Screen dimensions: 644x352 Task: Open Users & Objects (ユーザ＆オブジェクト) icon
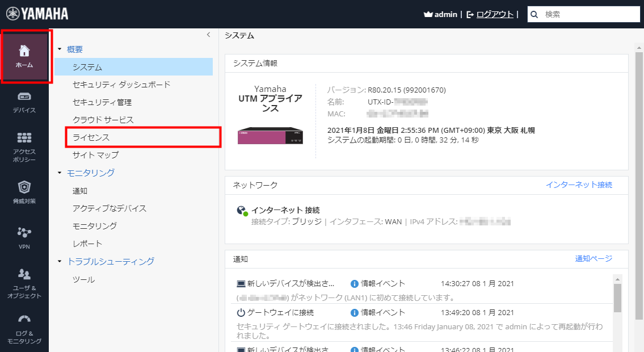click(x=24, y=283)
